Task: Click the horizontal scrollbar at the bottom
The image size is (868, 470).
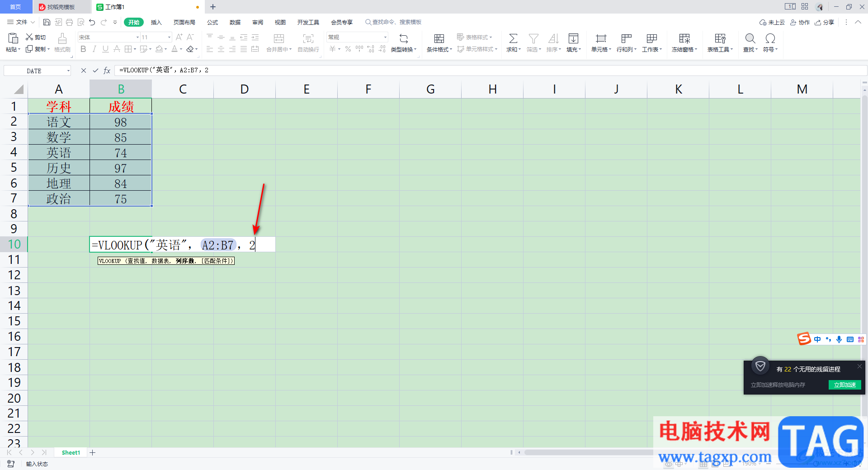Action: pyautogui.click(x=589, y=452)
